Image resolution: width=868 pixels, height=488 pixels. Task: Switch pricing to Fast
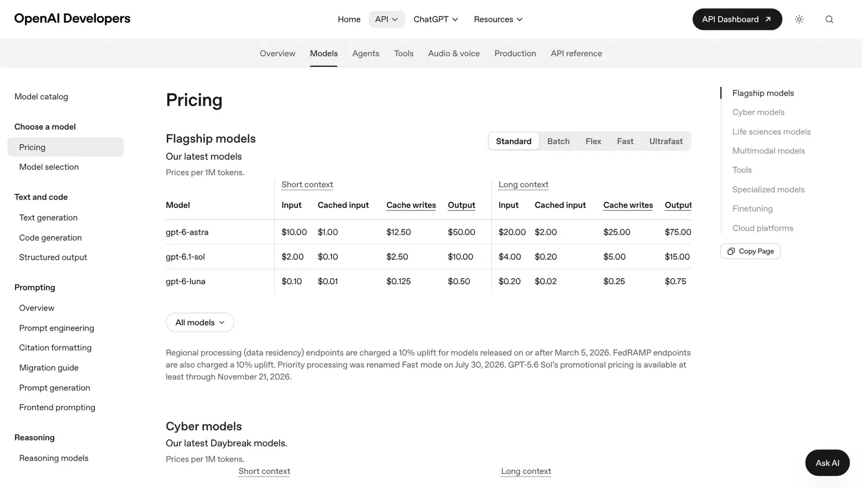point(625,141)
